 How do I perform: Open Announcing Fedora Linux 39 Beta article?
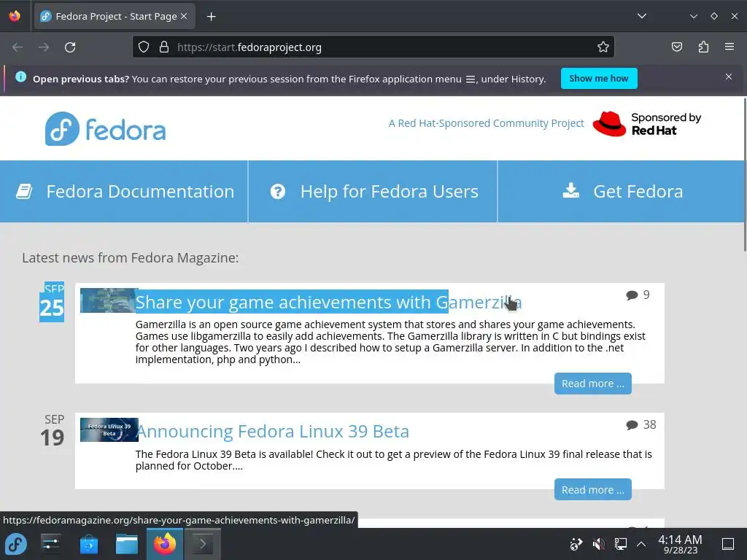(273, 432)
